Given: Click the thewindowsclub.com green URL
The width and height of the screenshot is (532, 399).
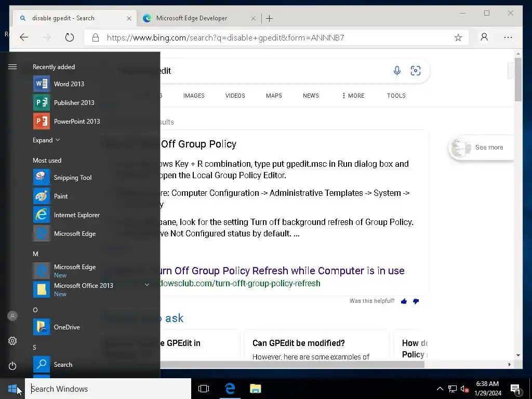Looking at the screenshot, I should point(240,283).
